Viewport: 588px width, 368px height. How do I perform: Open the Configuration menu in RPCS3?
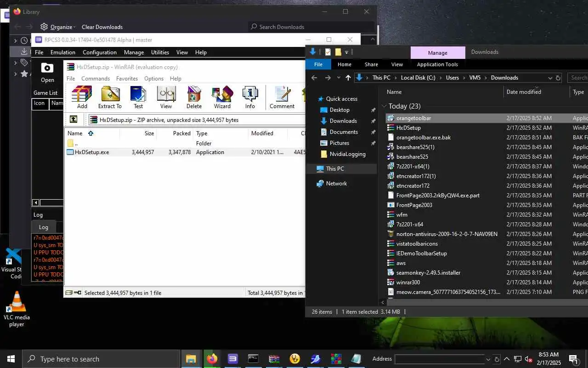(x=100, y=52)
